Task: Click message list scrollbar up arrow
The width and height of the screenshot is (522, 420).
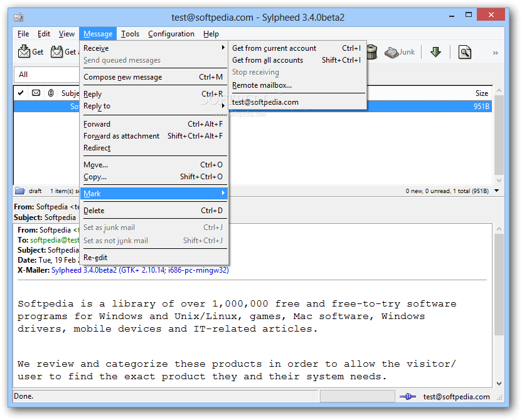Action: click(x=499, y=90)
